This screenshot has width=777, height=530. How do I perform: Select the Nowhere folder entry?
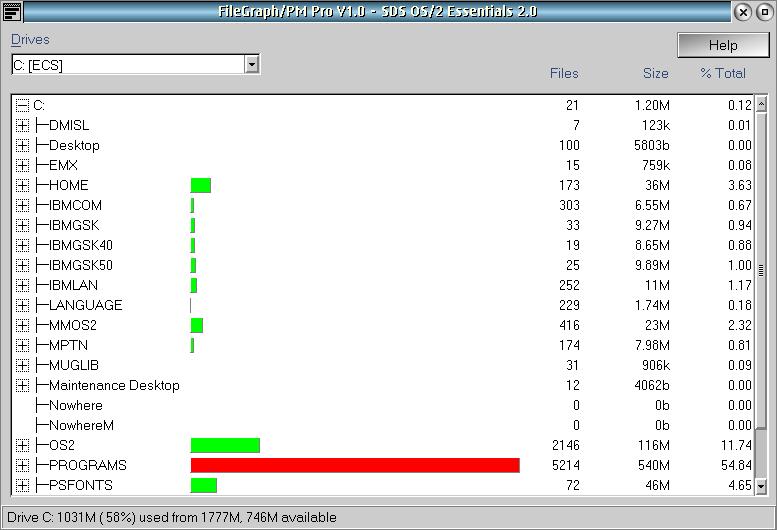(75, 405)
